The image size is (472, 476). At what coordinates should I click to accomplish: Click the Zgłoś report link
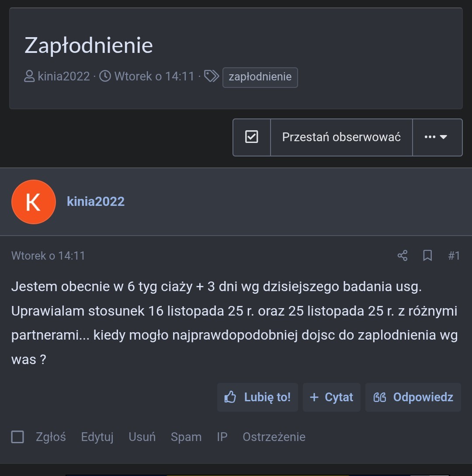tap(51, 437)
